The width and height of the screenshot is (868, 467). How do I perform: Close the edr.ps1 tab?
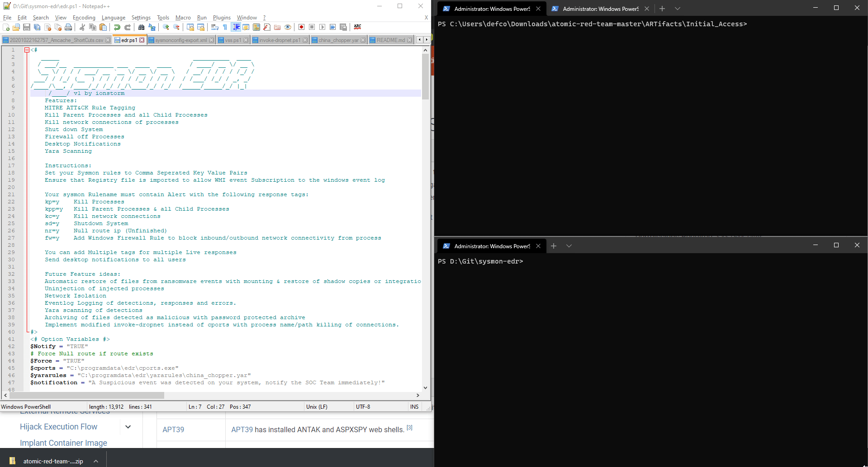(142, 40)
